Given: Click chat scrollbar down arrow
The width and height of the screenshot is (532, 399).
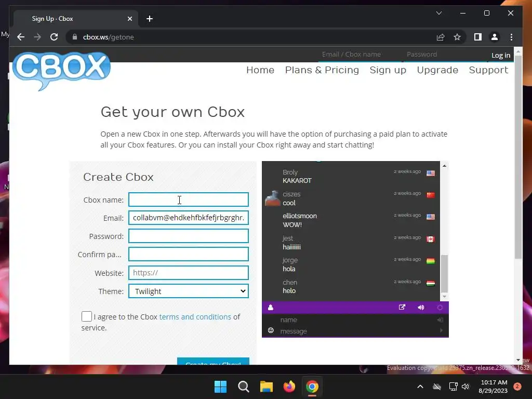Looking at the screenshot, I should (x=444, y=297).
